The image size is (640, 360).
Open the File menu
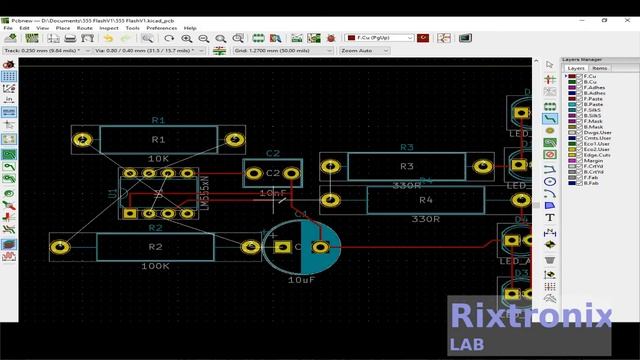pyautogui.click(x=8, y=28)
